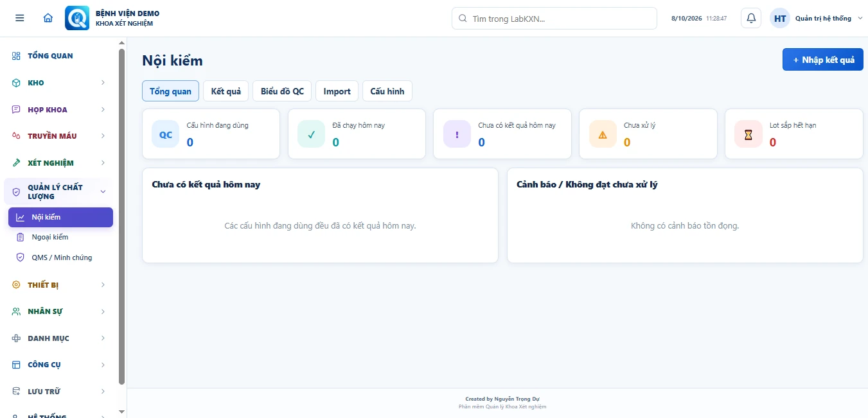Image resolution: width=868 pixels, height=418 pixels.
Task: Open the notifications bell icon
Action: (x=751, y=18)
